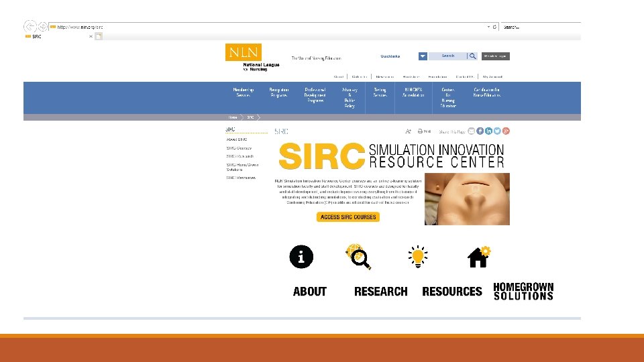
Task: Open a new browser tab
Action: 99,36
